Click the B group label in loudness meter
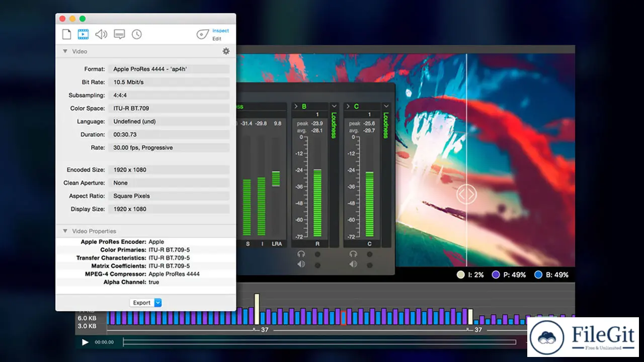Image resolution: width=644 pixels, height=362 pixels. pos(304,107)
